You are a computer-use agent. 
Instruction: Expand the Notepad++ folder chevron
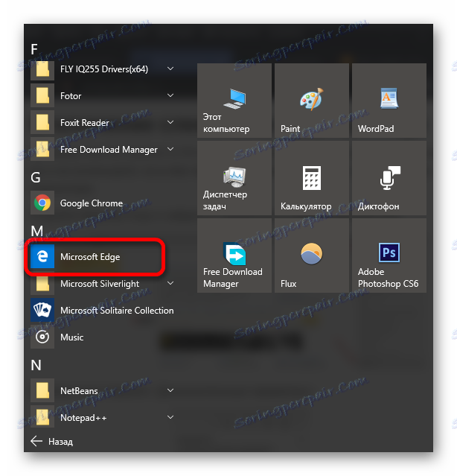click(x=170, y=417)
